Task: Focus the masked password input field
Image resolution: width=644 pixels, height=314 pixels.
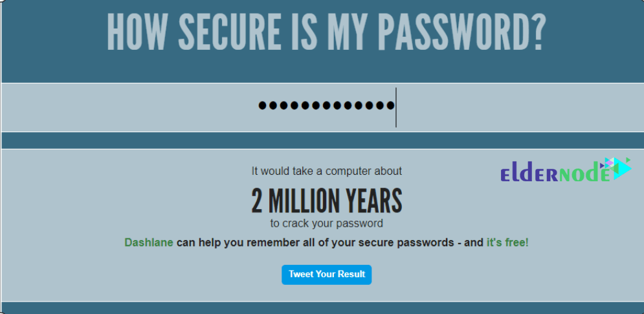Action: click(322, 107)
